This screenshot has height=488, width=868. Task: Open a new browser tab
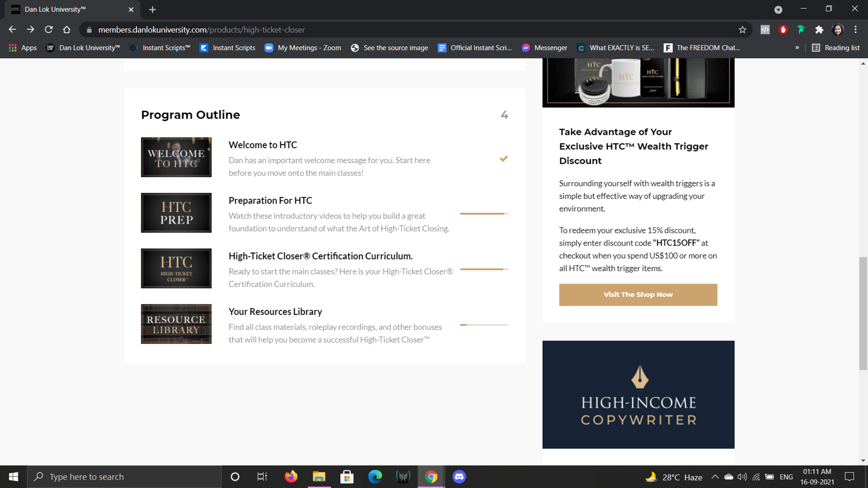pyautogui.click(x=153, y=9)
